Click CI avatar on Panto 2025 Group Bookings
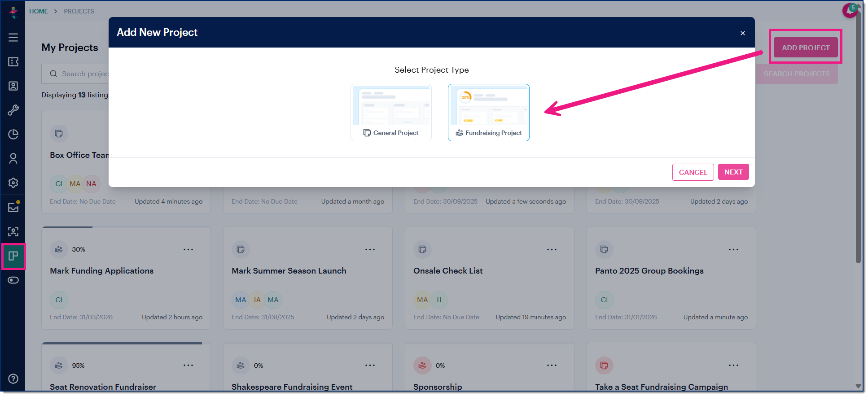 coord(604,300)
